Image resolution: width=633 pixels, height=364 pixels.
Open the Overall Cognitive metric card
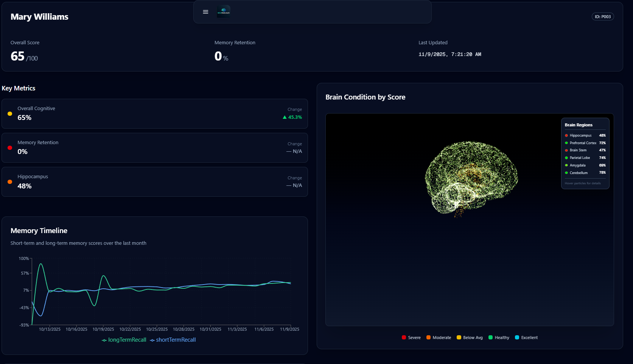pyautogui.click(x=155, y=114)
